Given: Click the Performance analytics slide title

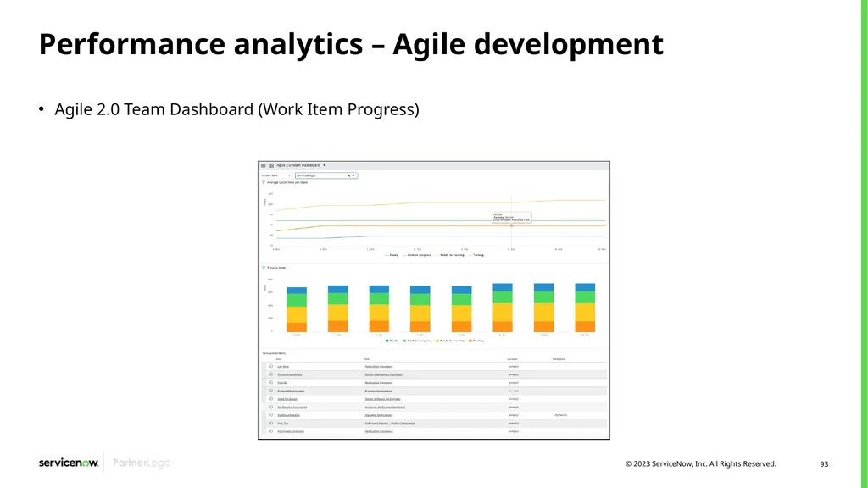Looking at the screenshot, I should 351,44.
